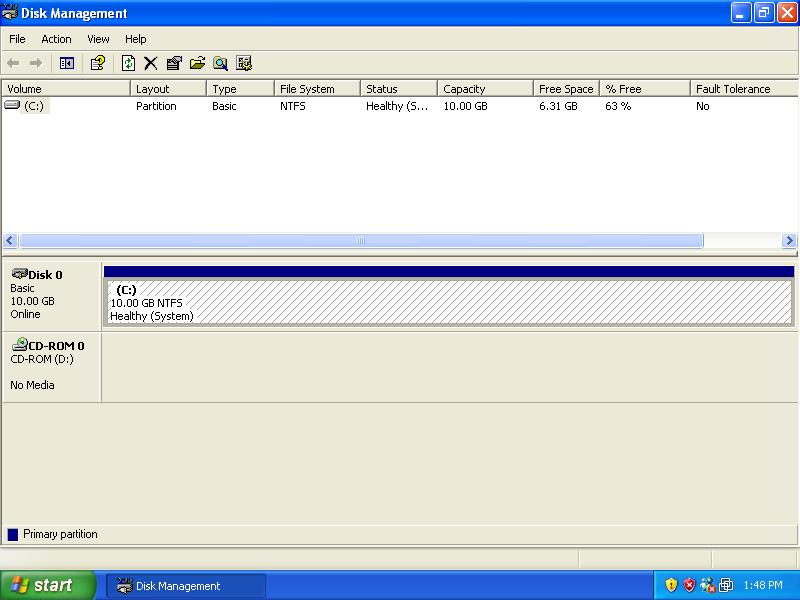Click the Delete (X) toolbar icon
This screenshot has height=600, width=800.
point(151,63)
